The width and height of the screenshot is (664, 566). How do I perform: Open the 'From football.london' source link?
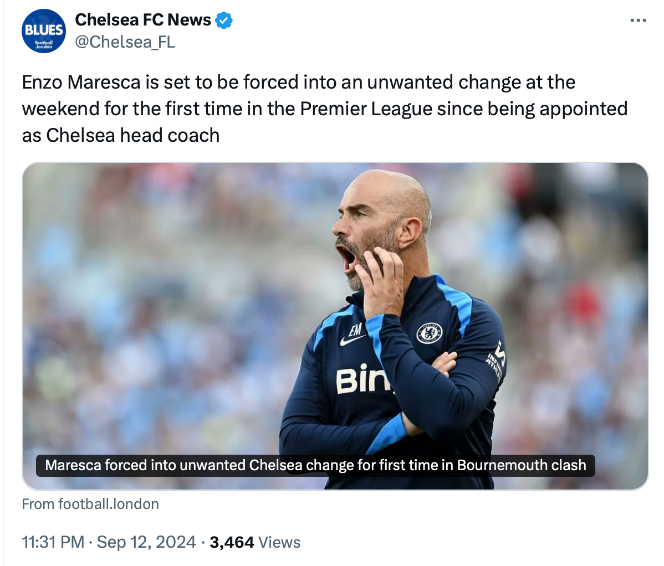(90, 504)
